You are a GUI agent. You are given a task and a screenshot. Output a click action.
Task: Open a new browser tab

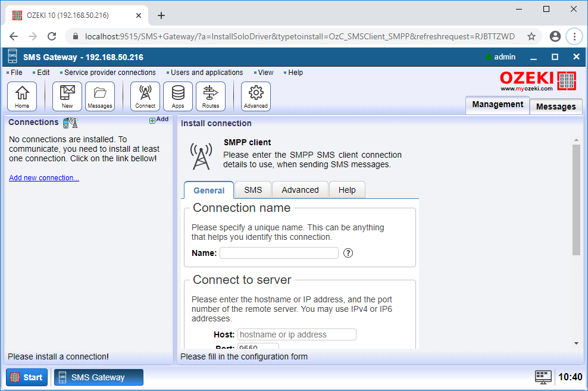tap(161, 15)
